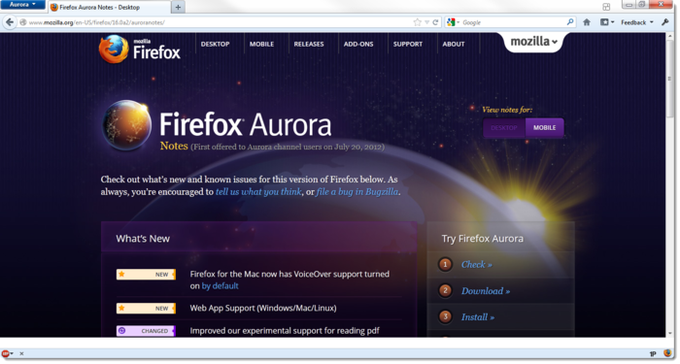Click the CHANGED badge beside pdf item

click(146, 331)
